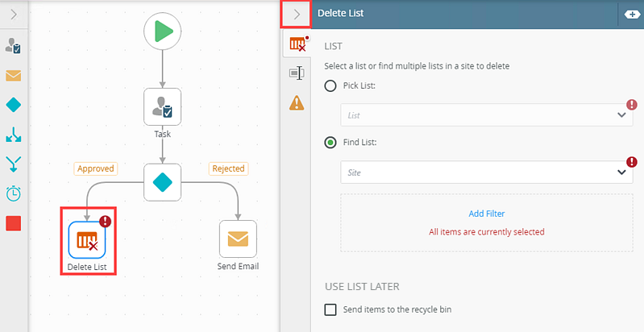644x332 pixels.
Task: Open the Delete List settings tab
Action: [x=297, y=44]
